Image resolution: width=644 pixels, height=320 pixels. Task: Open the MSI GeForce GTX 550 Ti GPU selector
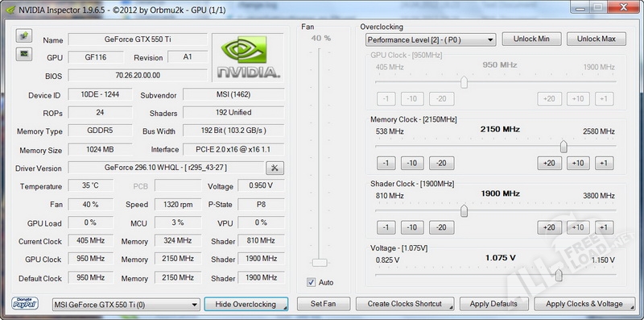[126, 305]
